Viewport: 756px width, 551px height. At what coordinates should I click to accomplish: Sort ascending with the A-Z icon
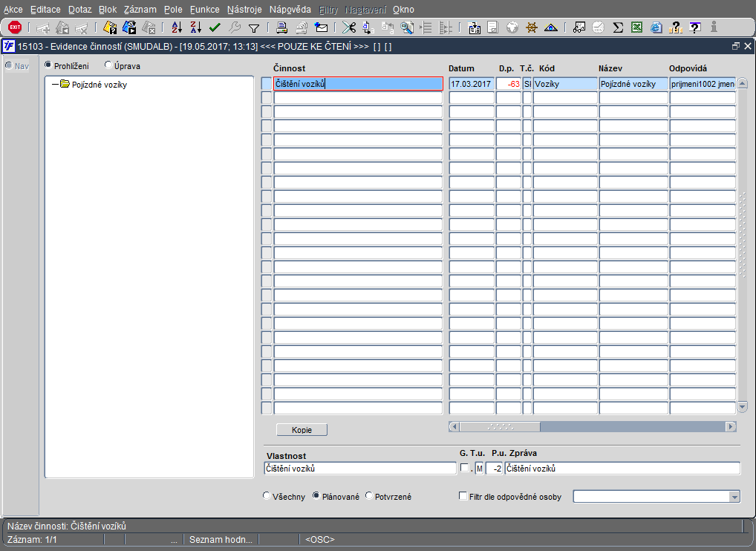point(176,27)
